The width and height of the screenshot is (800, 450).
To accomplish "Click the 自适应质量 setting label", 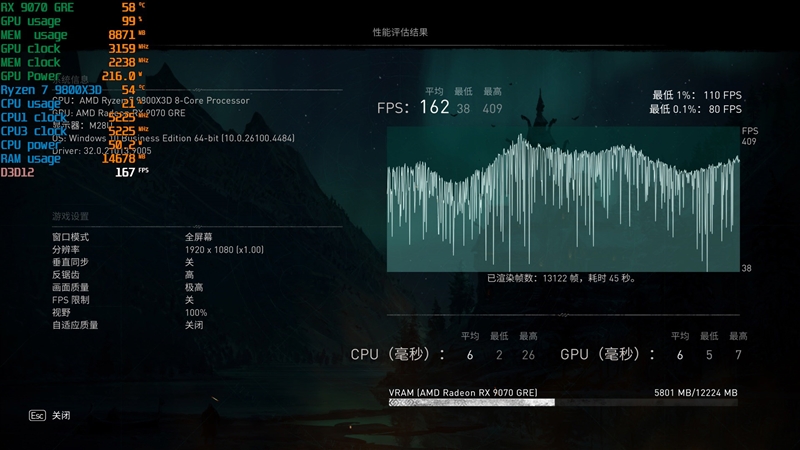I will (x=75, y=325).
